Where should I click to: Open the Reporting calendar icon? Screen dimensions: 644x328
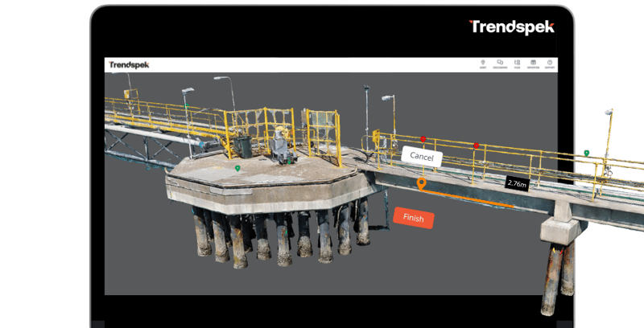[533, 64]
